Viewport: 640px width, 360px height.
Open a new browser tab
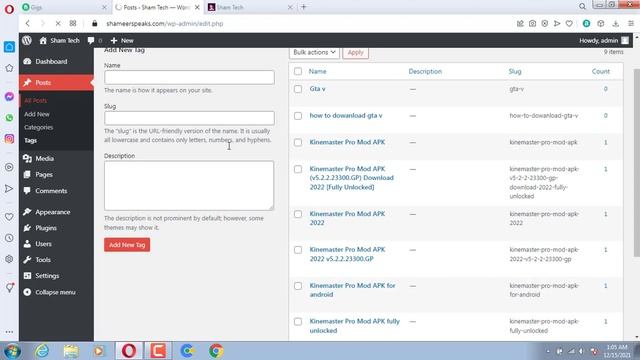tap(304, 7)
